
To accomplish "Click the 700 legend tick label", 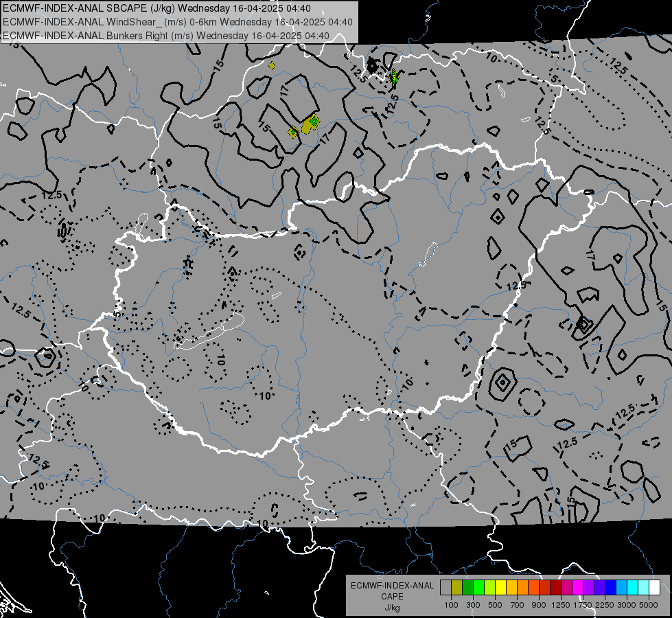I will pos(518,605).
